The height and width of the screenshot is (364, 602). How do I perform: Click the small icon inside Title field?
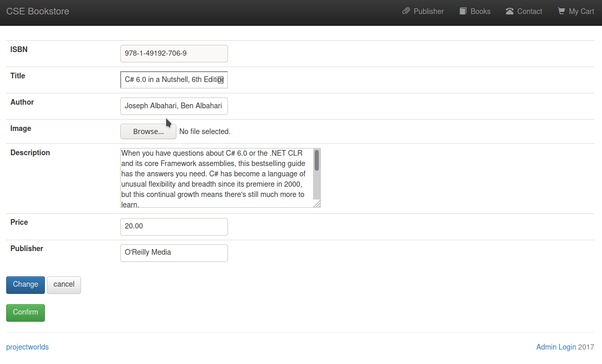[x=220, y=80]
